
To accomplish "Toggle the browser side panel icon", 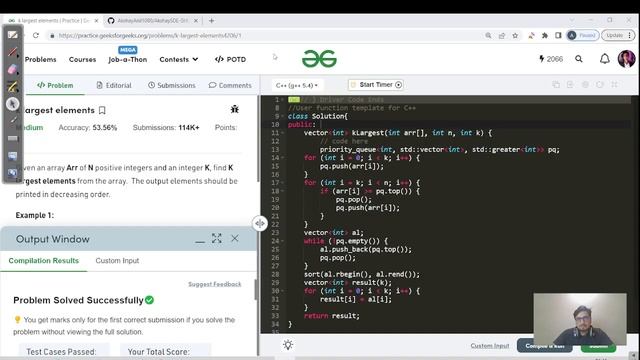I will pyautogui.click(x=558, y=36).
